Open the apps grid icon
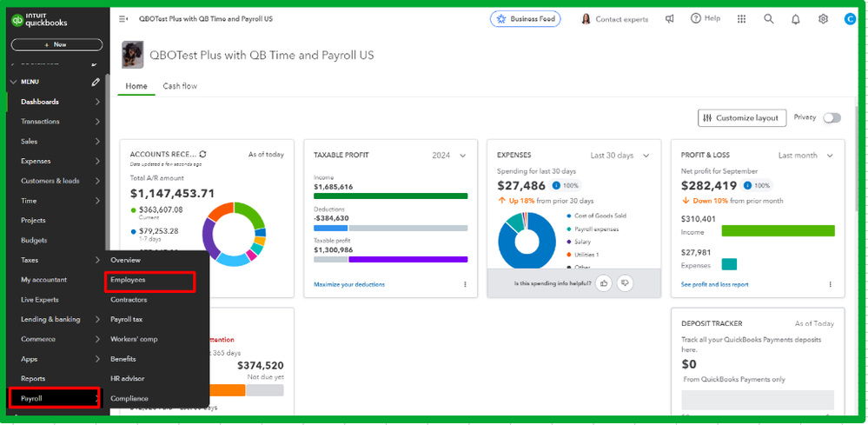Screen dimensions: 868x425 point(741,19)
